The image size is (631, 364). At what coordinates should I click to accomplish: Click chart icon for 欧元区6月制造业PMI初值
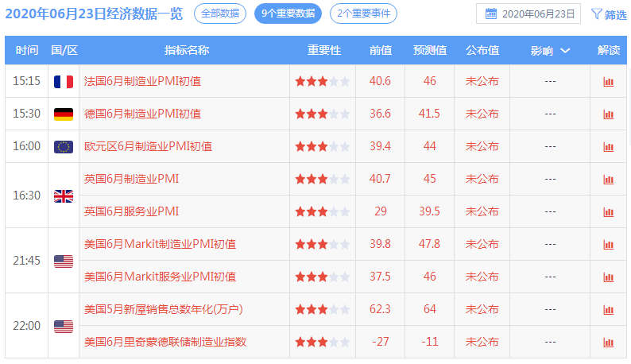[x=608, y=147]
